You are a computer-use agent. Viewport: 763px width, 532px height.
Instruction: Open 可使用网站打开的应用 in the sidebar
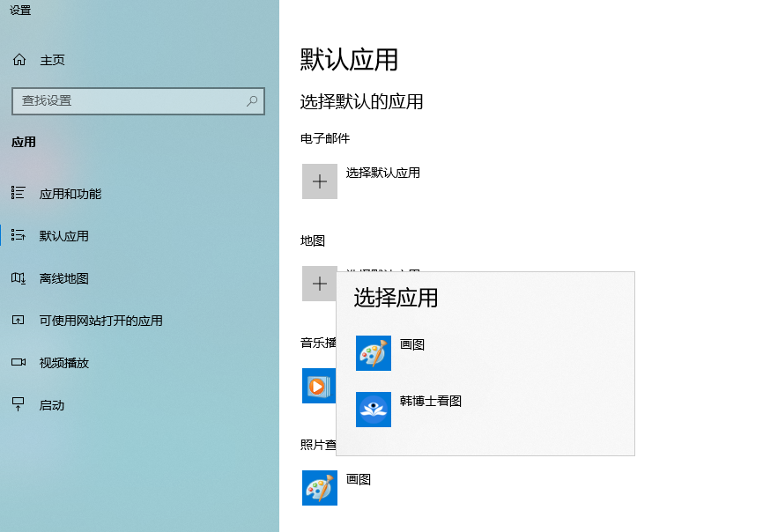100,321
